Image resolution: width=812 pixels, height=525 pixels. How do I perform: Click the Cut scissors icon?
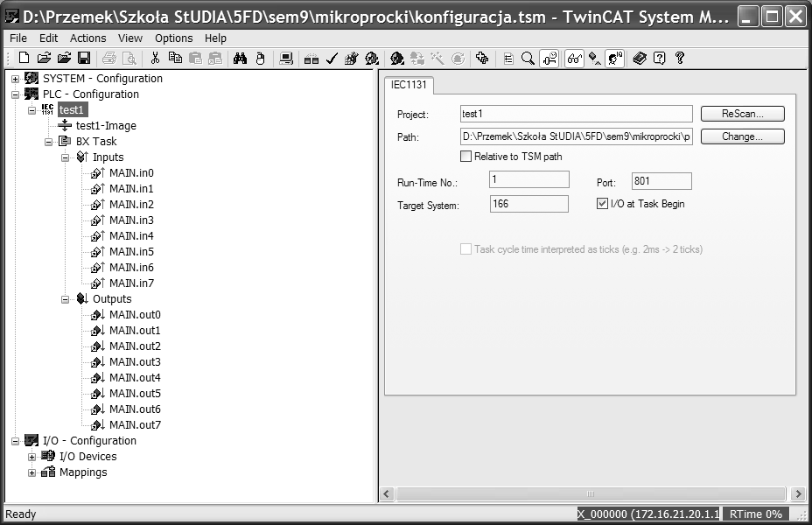click(x=155, y=58)
